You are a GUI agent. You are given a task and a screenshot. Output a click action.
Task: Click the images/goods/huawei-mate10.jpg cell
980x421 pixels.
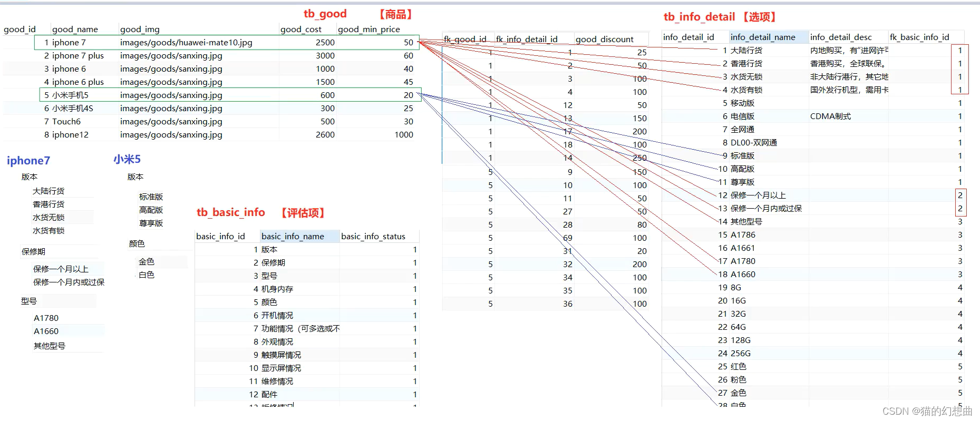pos(186,43)
